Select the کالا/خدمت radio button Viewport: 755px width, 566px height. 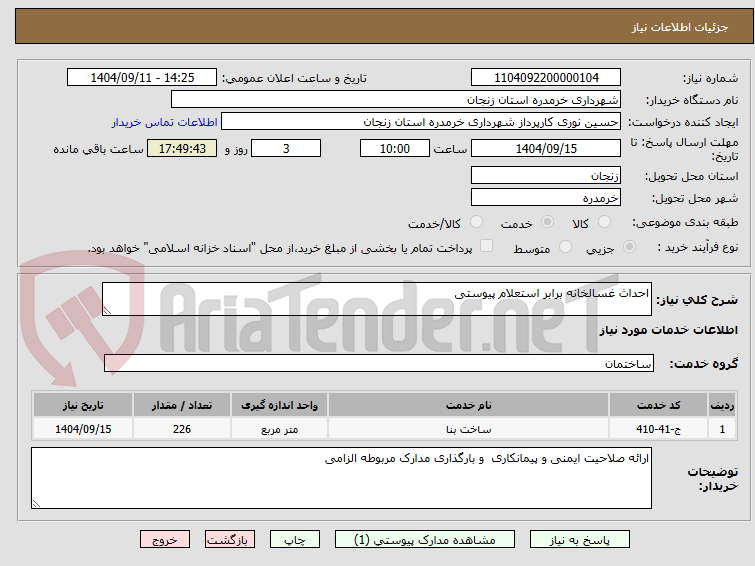point(476,222)
